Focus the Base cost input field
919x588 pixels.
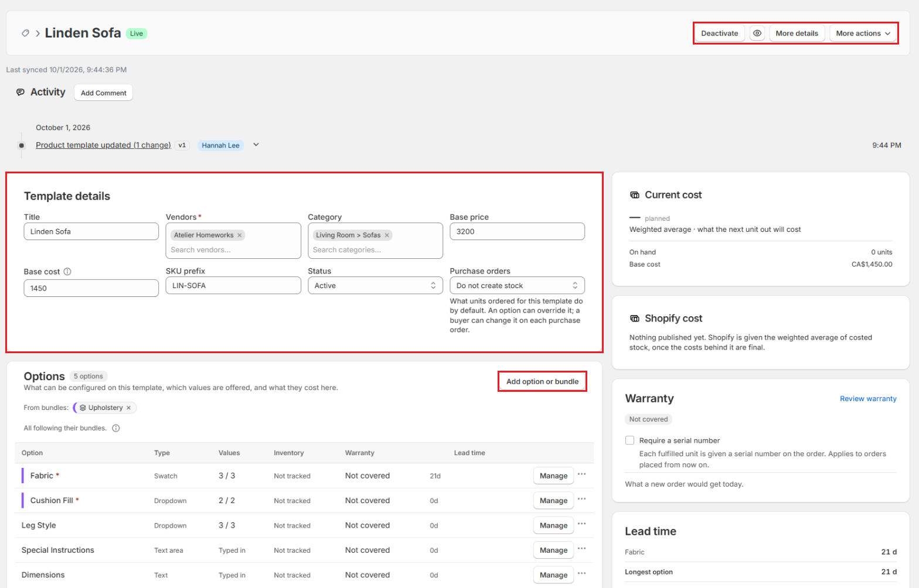coord(91,288)
